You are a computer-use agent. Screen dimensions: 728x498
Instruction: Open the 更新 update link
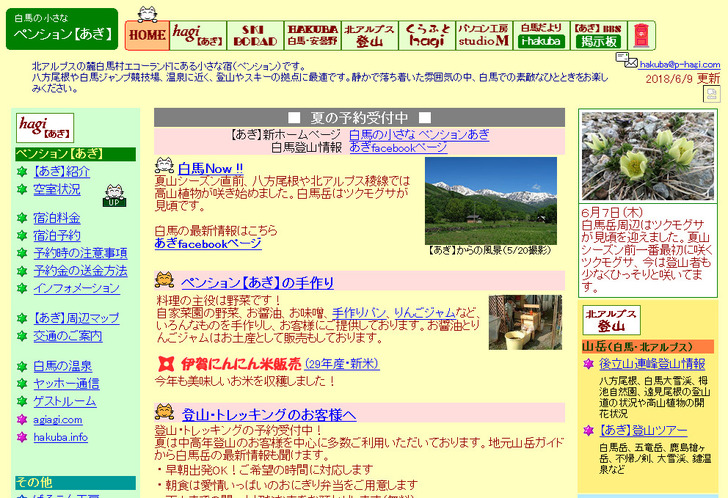pyautogui.click(x=708, y=78)
